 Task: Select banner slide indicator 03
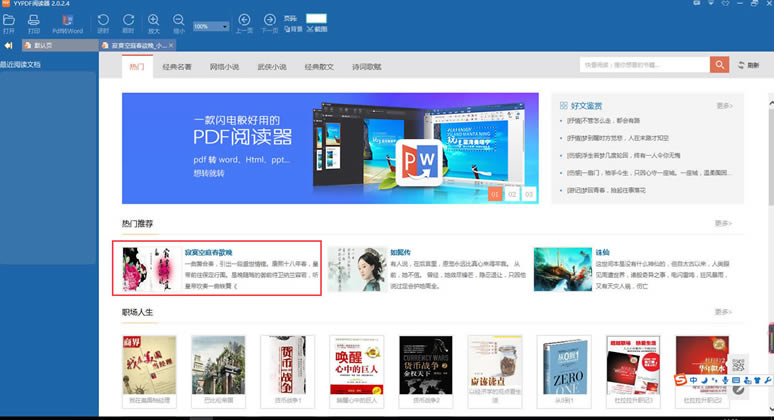pos(529,194)
